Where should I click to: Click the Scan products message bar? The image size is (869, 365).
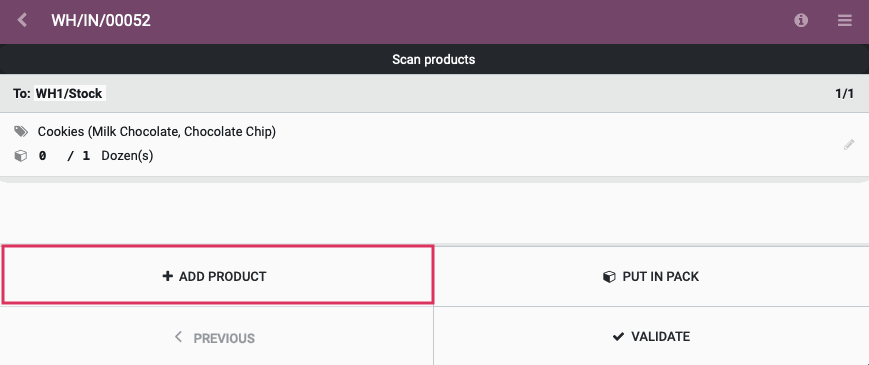click(434, 59)
